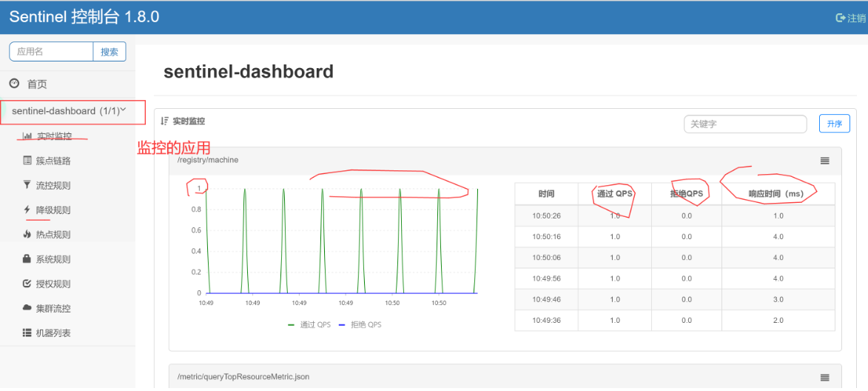
Task: Open 机器列表 in the sidebar
Action: click(54, 333)
